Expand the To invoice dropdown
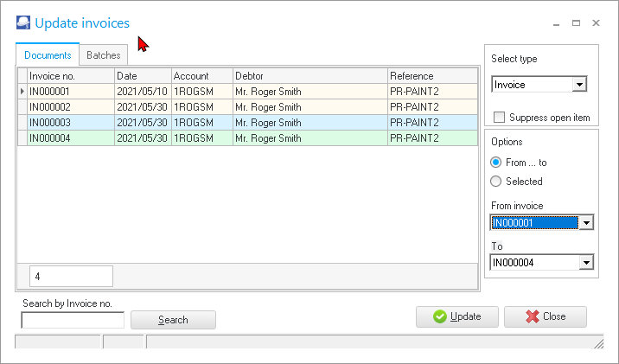This screenshot has height=364, width=619. pos(586,264)
